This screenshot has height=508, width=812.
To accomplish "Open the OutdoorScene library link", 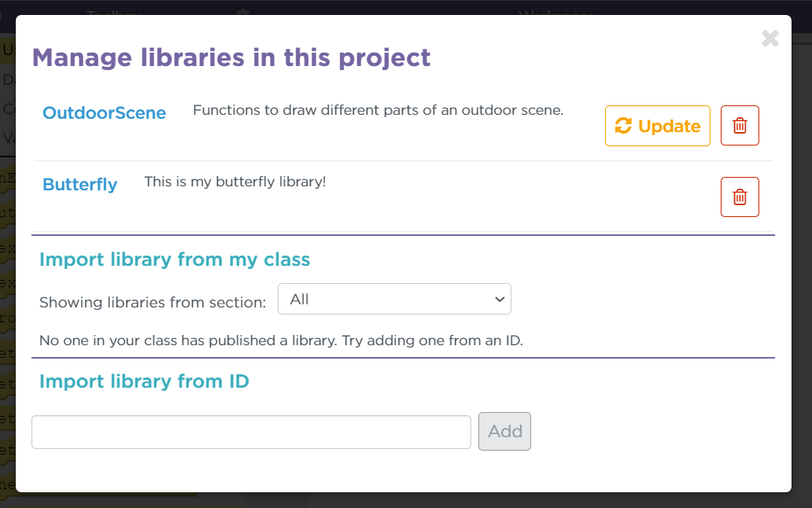I will [x=104, y=112].
